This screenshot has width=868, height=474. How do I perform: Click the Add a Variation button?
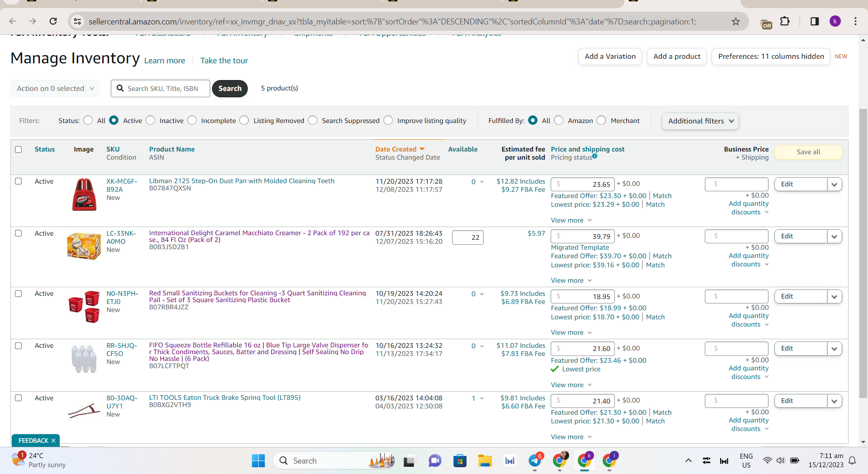610,57
